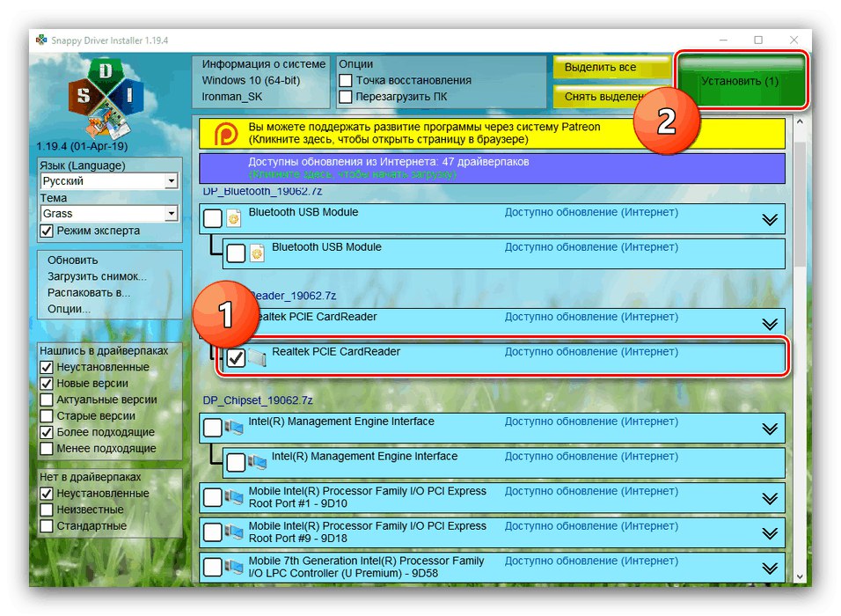Choose Распаковать в... menu entry
This screenshot has height=616, width=841.
point(89,293)
